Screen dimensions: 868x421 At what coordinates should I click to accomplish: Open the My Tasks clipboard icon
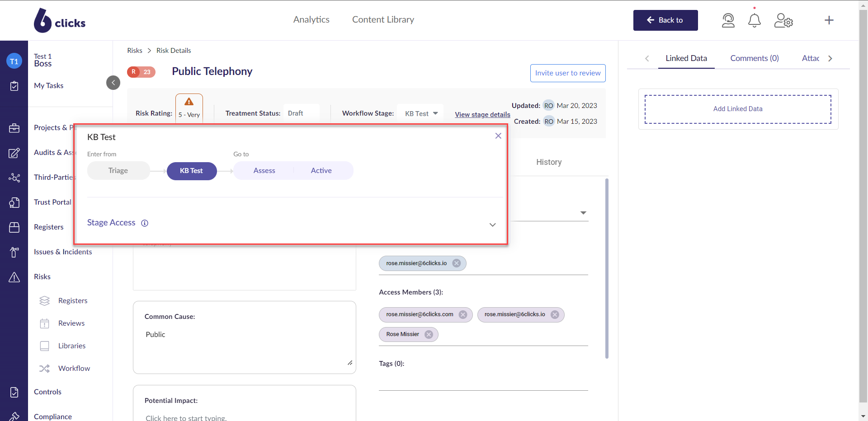tap(14, 86)
